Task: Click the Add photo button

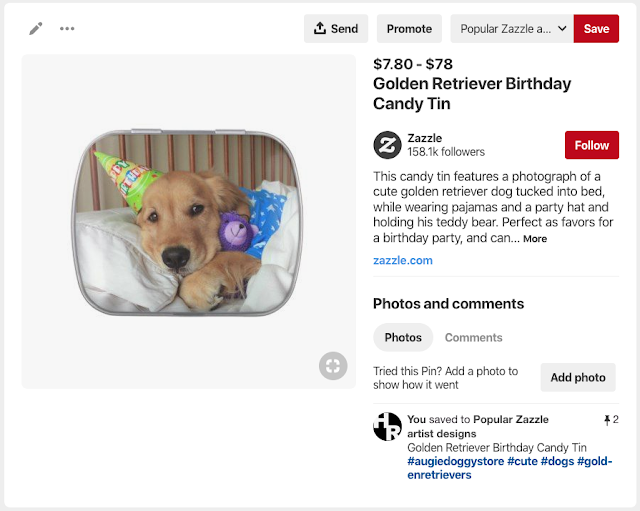Action: click(x=578, y=378)
